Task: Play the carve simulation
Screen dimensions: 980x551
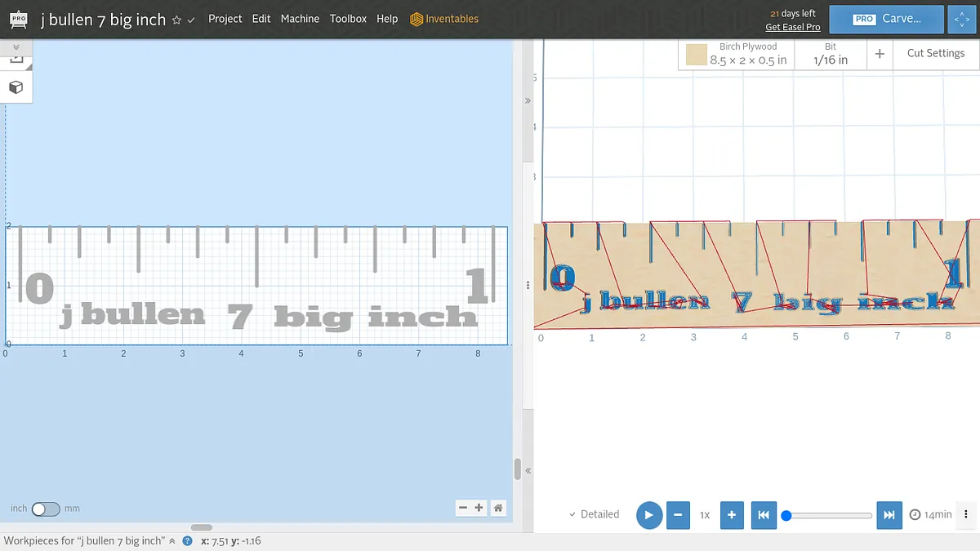Action: coord(648,515)
